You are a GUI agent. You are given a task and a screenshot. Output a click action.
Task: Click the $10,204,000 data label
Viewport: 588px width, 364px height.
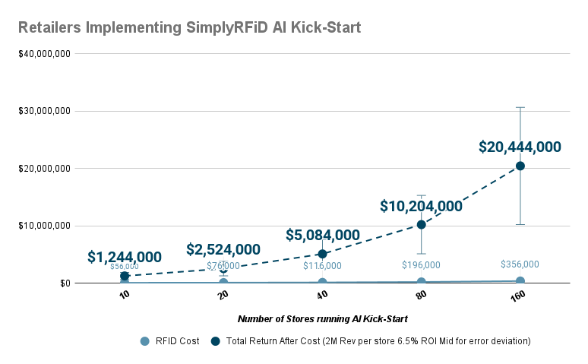[x=421, y=206]
